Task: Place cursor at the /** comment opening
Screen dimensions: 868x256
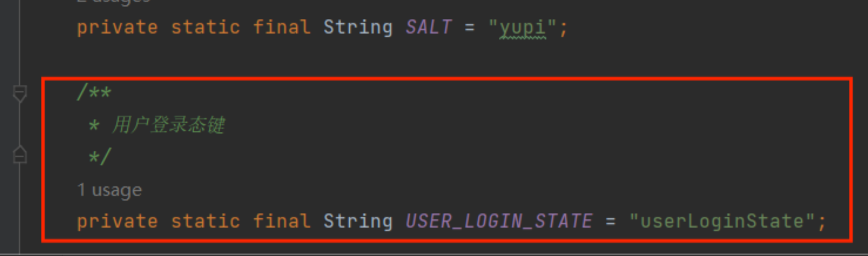Action: (94, 93)
